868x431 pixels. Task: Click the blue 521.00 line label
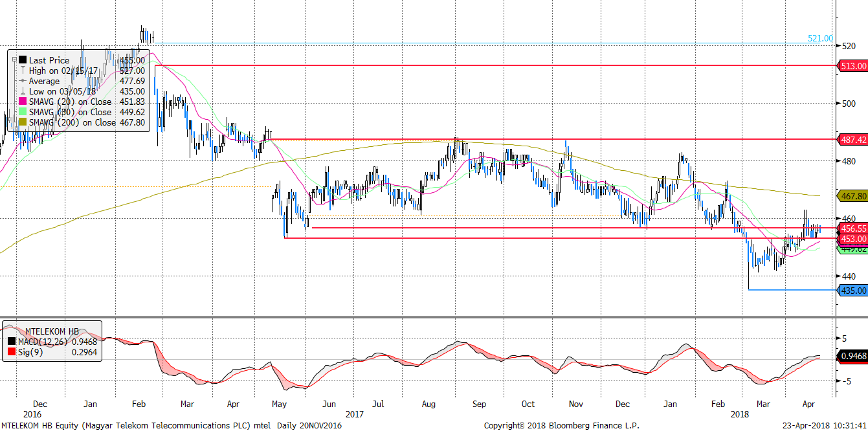click(820, 39)
